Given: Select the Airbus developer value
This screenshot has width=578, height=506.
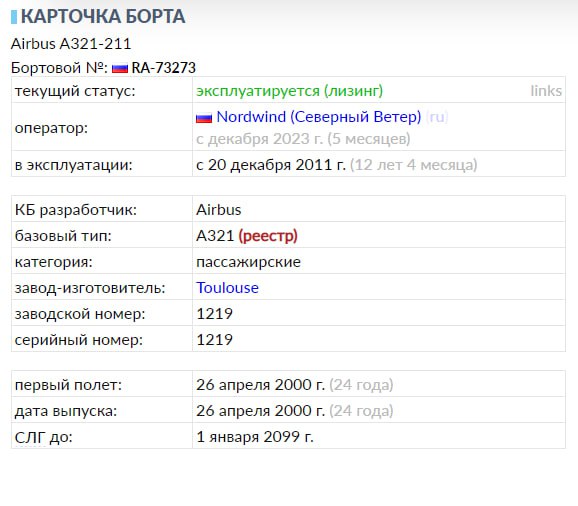Looking at the screenshot, I should point(219,210).
